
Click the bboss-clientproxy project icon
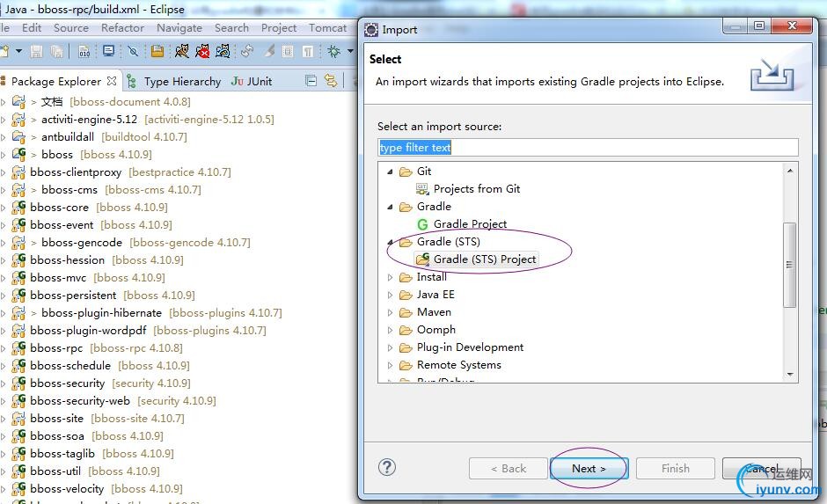[18, 172]
